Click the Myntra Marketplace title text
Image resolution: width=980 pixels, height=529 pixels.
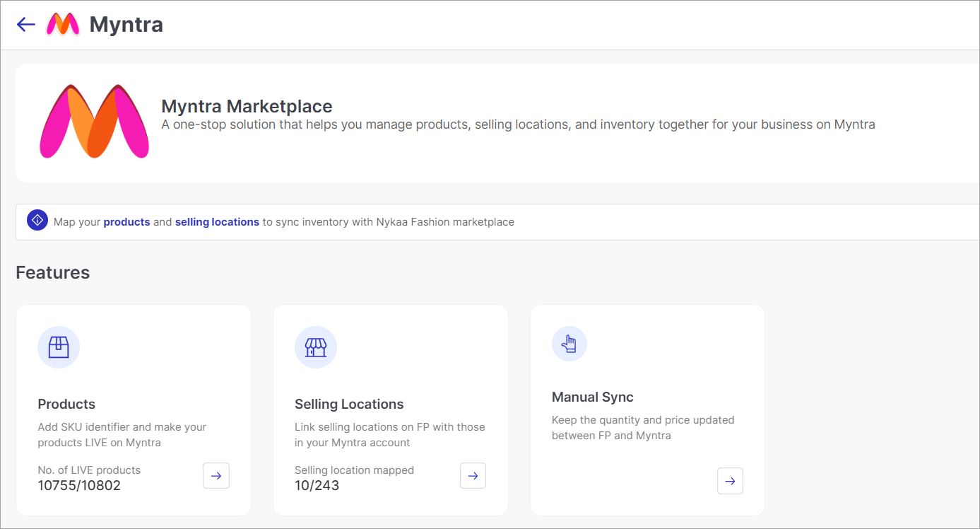(x=247, y=106)
